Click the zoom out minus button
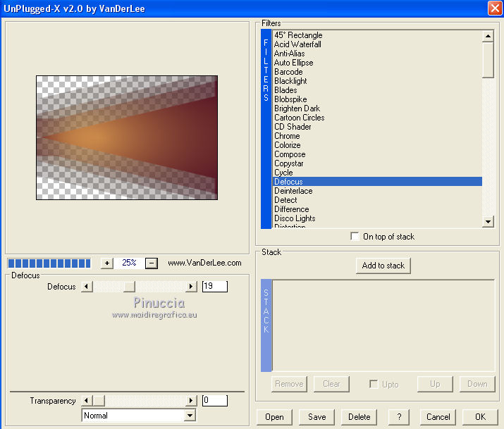The image size is (504, 429). [152, 263]
